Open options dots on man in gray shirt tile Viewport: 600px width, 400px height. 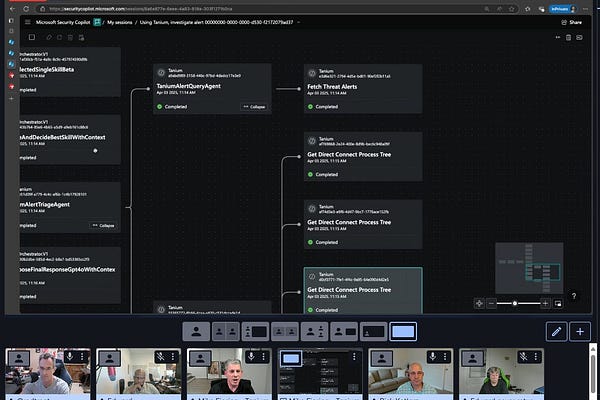tap(82, 357)
